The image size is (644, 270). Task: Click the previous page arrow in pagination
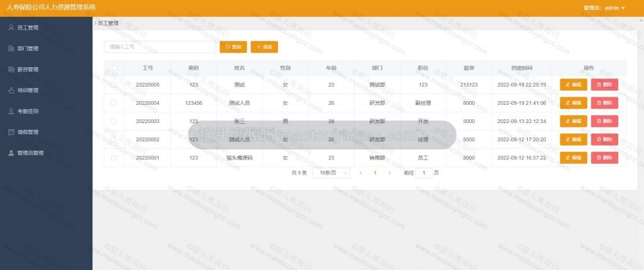click(x=360, y=173)
